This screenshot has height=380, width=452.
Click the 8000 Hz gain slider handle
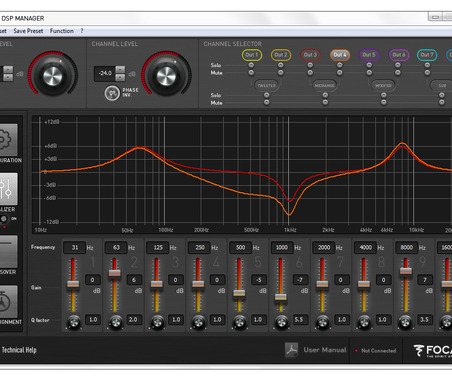click(405, 271)
